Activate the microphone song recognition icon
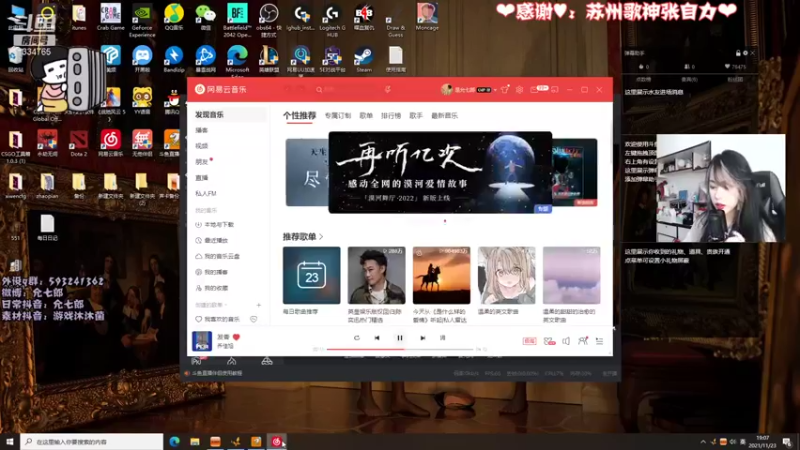This screenshot has height=450, width=800. pos(388,89)
